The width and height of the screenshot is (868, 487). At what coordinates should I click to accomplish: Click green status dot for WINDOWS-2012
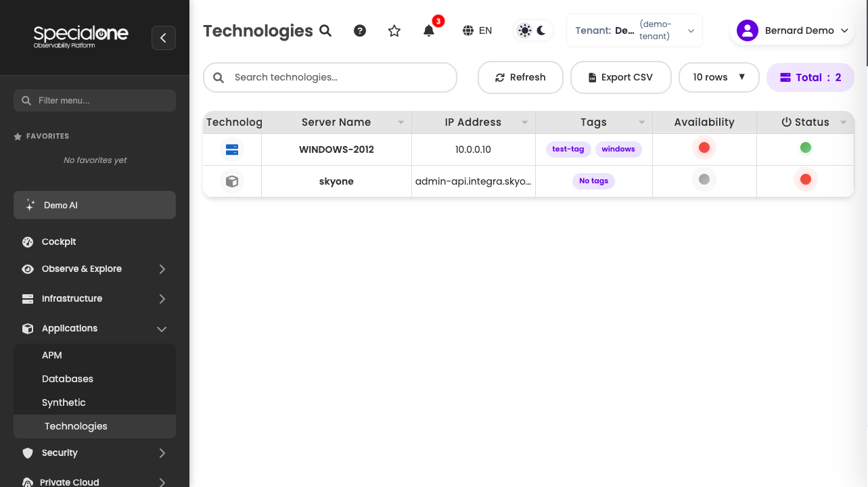(806, 147)
